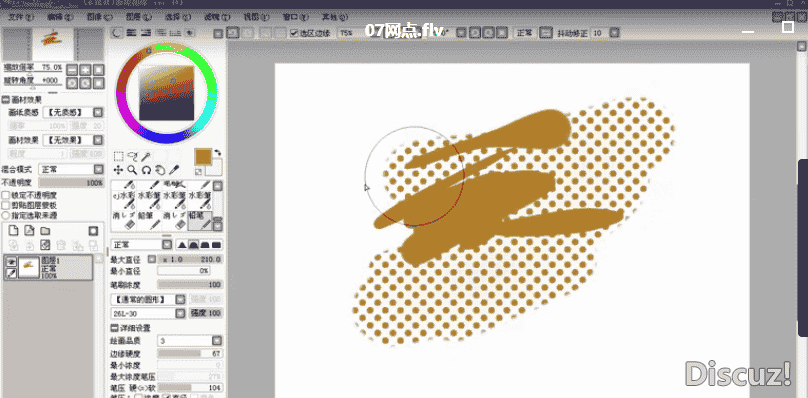This screenshot has height=398, width=808.
Task: Open the 图像 menu
Action: (x=100, y=17)
